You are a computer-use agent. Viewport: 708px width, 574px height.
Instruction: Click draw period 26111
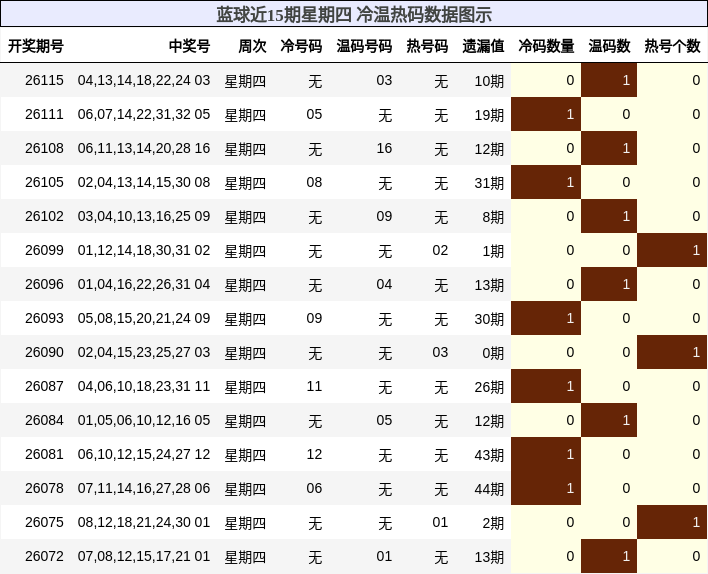pyautogui.click(x=44, y=114)
